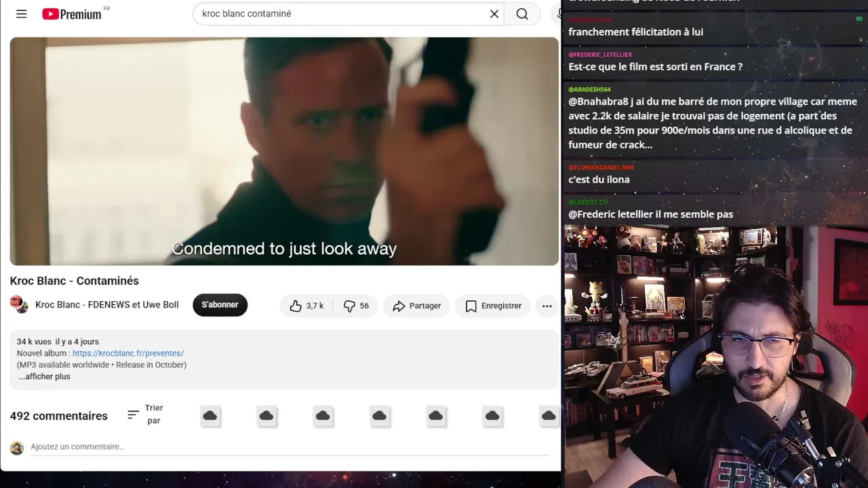The width and height of the screenshot is (868, 488).
Task: Click '34 k vues il y a 4 jours' text
Action: 58,342
